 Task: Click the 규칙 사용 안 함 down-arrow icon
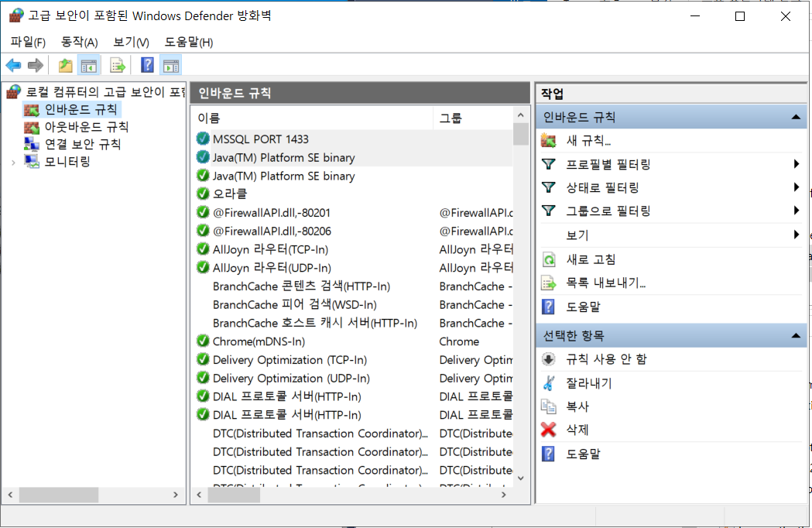pyautogui.click(x=548, y=359)
